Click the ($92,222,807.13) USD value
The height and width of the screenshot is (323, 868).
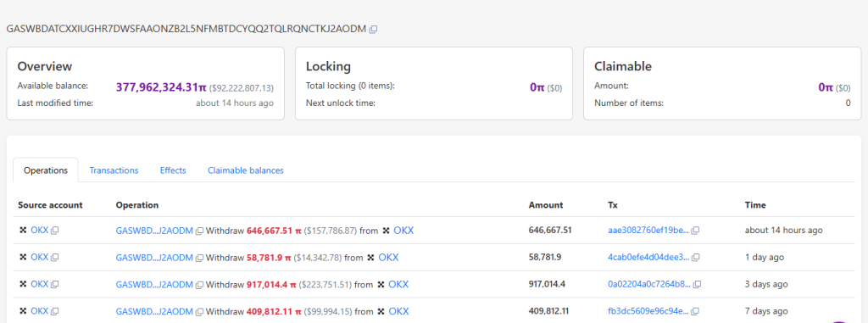(x=242, y=88)
